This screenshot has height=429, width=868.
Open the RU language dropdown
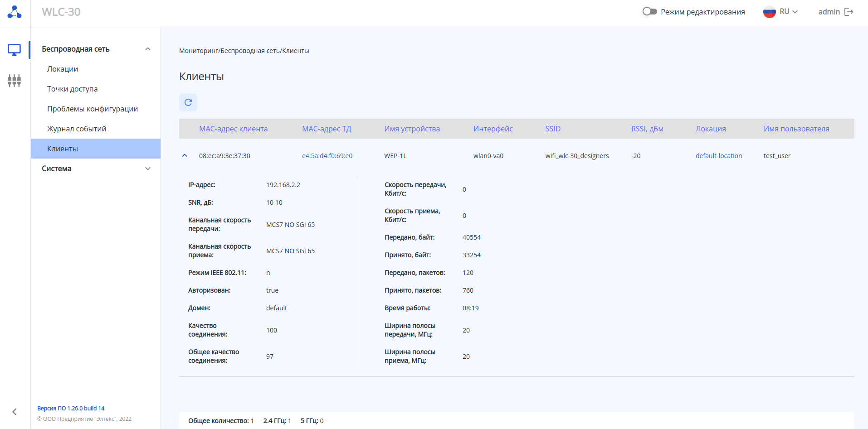[789, 12]
